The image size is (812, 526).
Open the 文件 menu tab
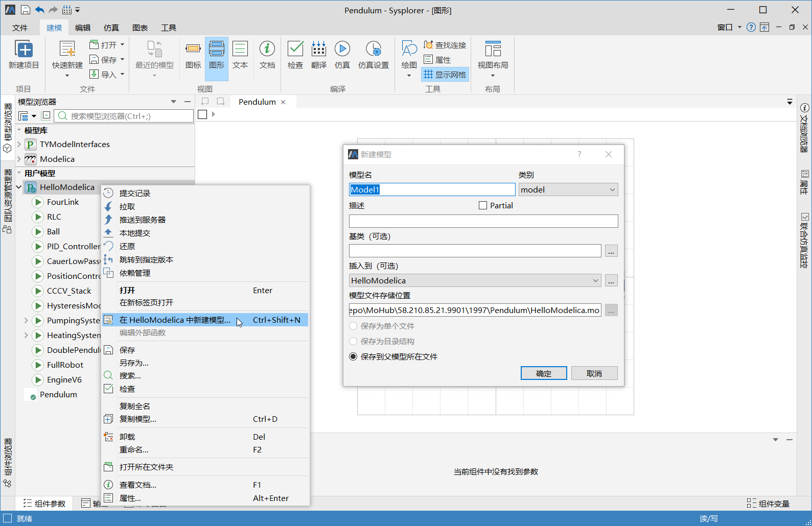[20, 28]
